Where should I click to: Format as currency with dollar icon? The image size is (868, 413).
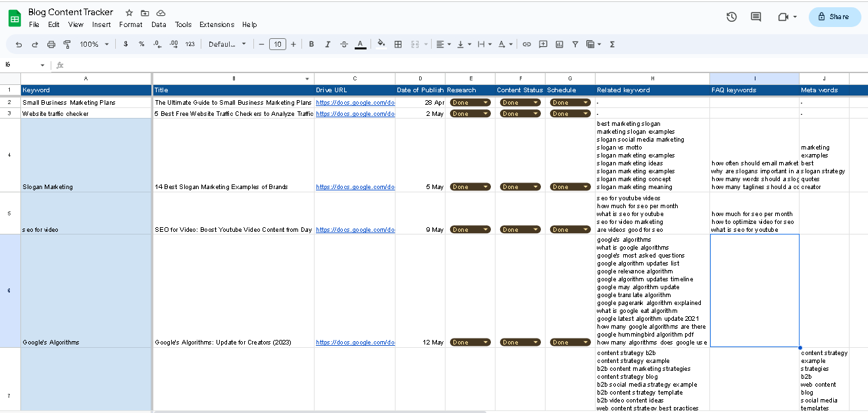pyautogui.click(x=126, y=44)
